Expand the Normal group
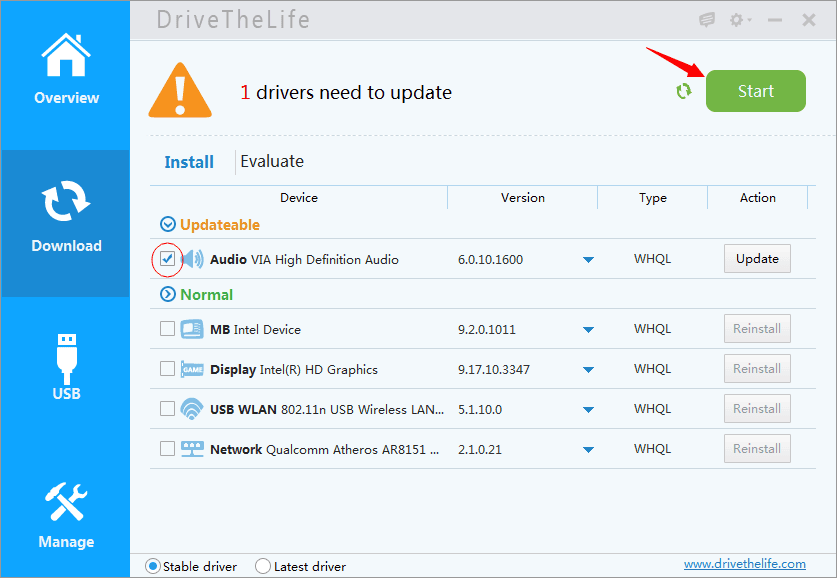Screen dimensions: 837x578 coord(168,295)
